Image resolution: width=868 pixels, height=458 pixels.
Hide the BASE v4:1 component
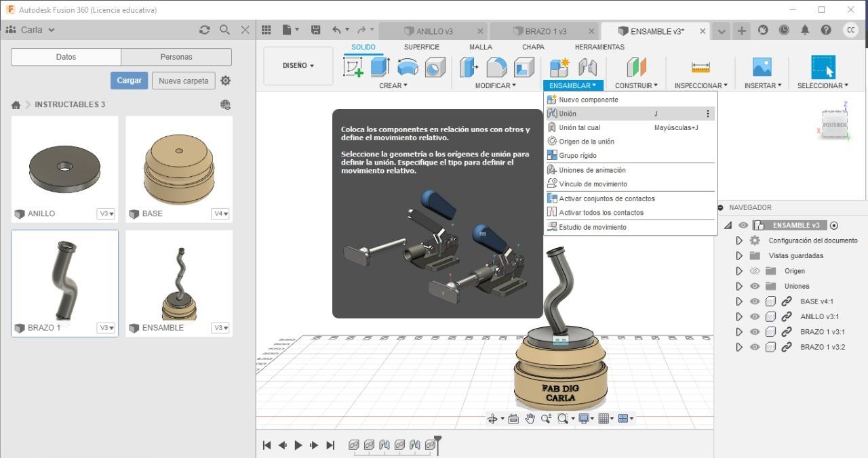click(755, 301)
